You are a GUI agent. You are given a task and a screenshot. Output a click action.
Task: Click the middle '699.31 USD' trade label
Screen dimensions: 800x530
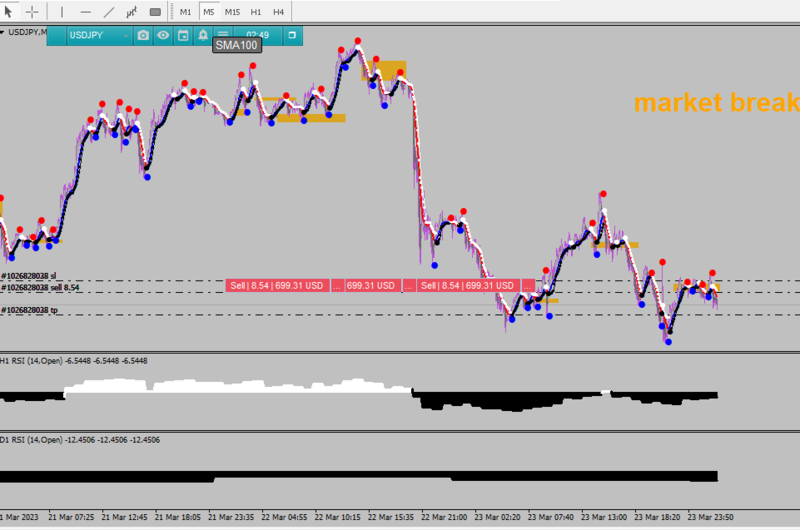371,286
